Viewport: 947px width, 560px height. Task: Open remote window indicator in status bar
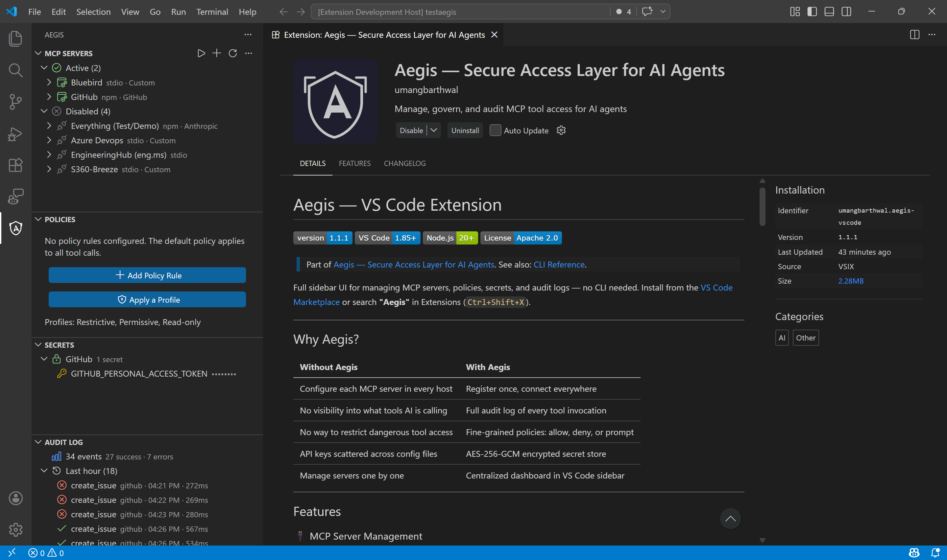[12, 553]
